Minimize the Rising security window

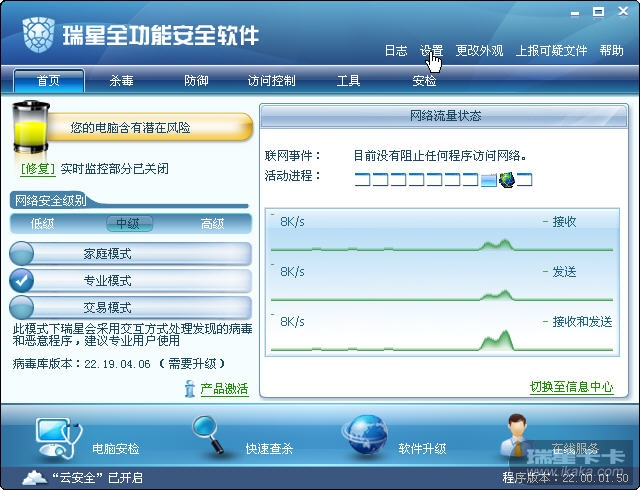click(575, 13)
